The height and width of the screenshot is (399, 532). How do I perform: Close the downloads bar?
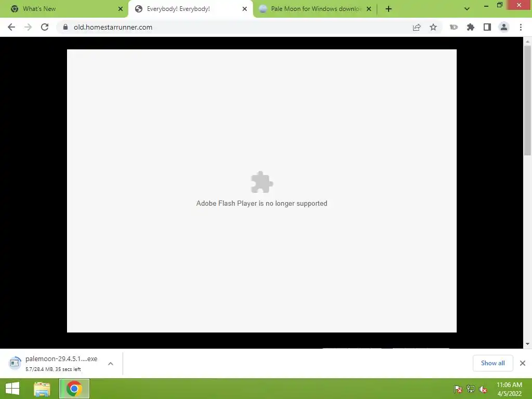pyautogui.click(x=523, y=363)
